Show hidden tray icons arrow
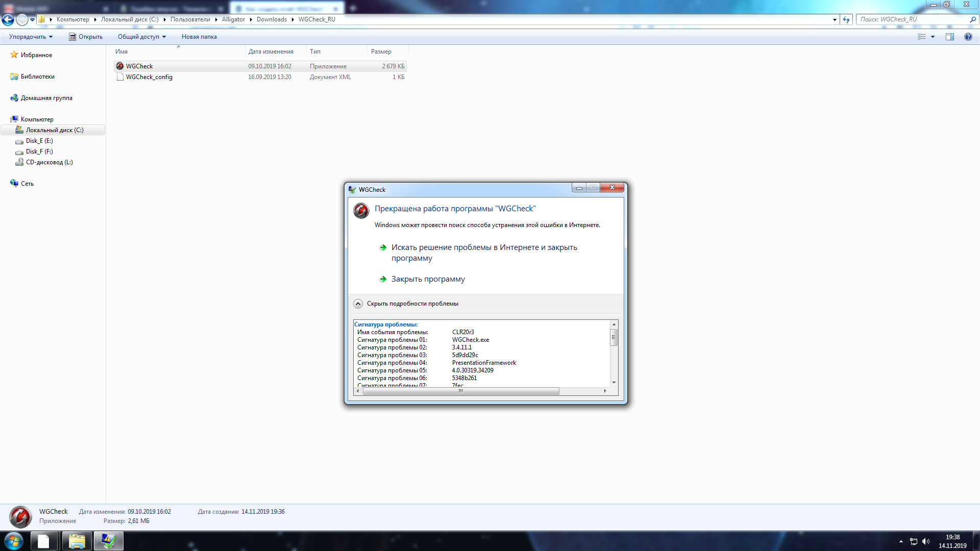980x551 pixels. coord(901,541)
